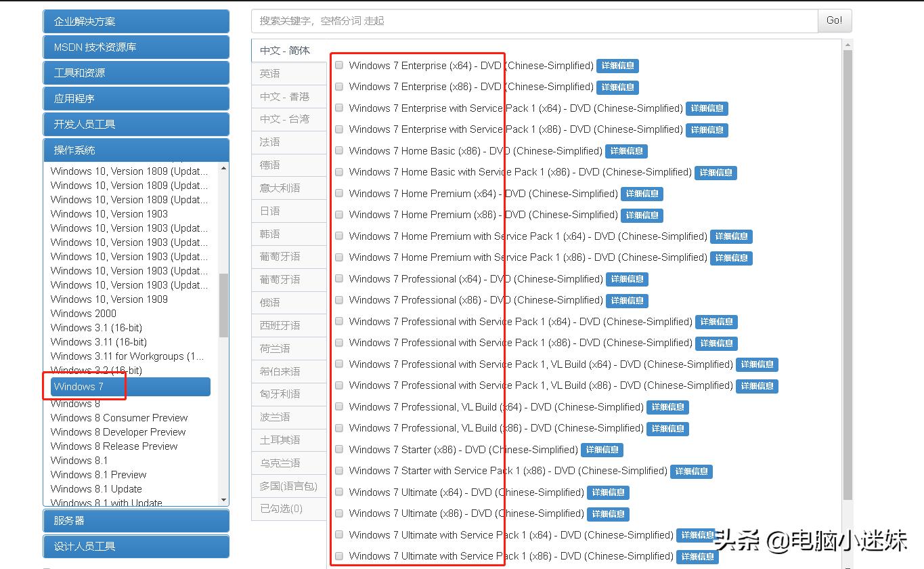The height and width of the screenshot is (569, 924).
Task: Open details badge for Windows 7 Enterprise (x86)
Action: click(x=617, y=87)
